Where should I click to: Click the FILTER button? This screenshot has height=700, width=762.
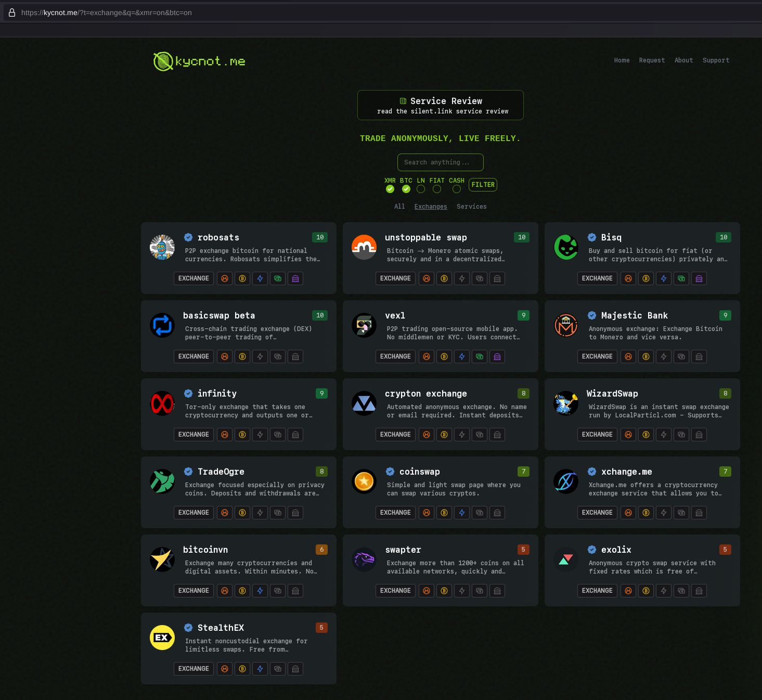(x=483, y=185)
